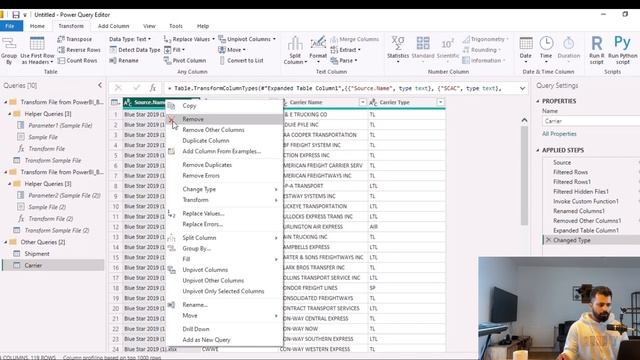
Task: Collapse the Other Queries folder
Action: tap(6, 242)
